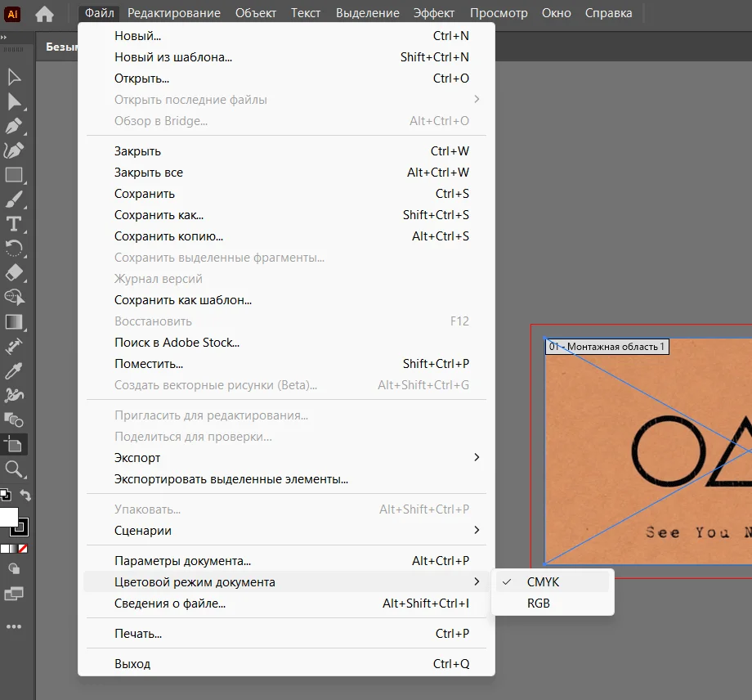Select the Pen tool
The image size is (752, 700).
(14, 126)
